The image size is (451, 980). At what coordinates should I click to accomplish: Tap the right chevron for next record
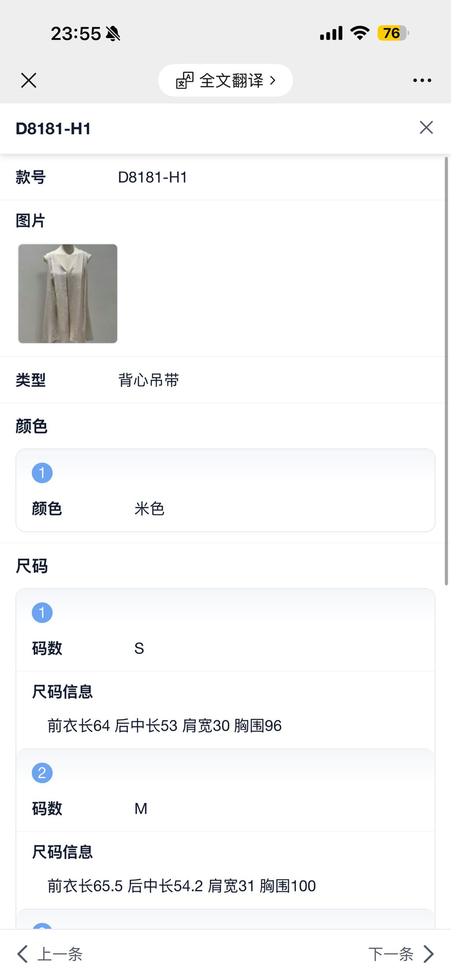(x=429, y=954)
